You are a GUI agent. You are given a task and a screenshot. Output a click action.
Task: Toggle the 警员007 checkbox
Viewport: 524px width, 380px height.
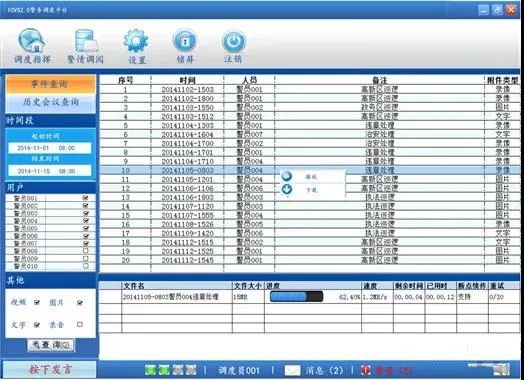(x=86, y=243)
